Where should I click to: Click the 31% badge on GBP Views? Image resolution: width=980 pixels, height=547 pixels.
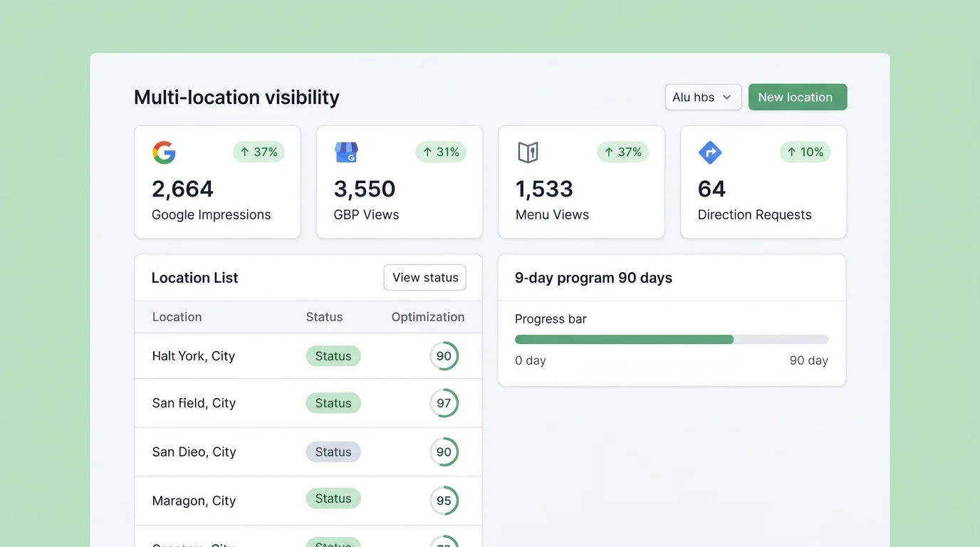pyautogui.click(x=441, y=152)
